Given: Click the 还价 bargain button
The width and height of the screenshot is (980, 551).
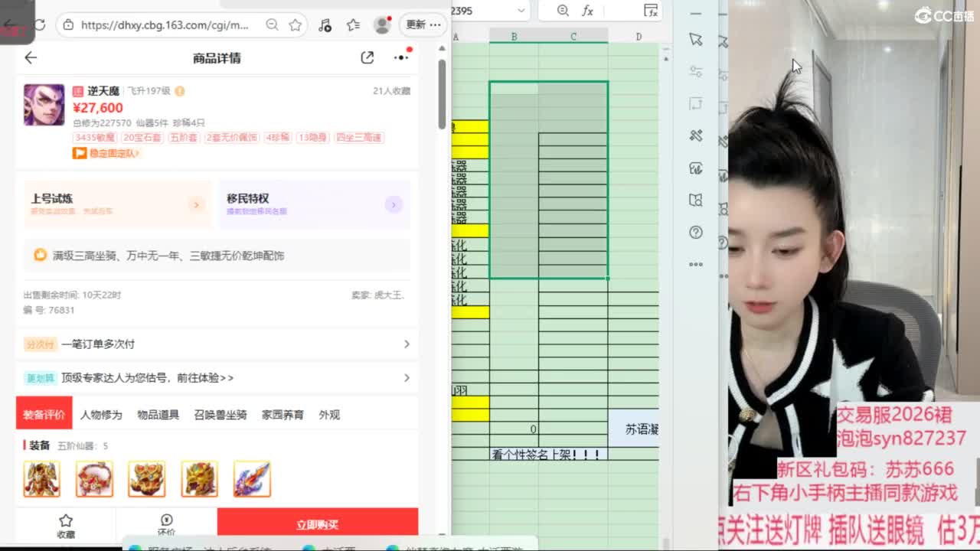Looking at the screenshot, I should [166, 524].
